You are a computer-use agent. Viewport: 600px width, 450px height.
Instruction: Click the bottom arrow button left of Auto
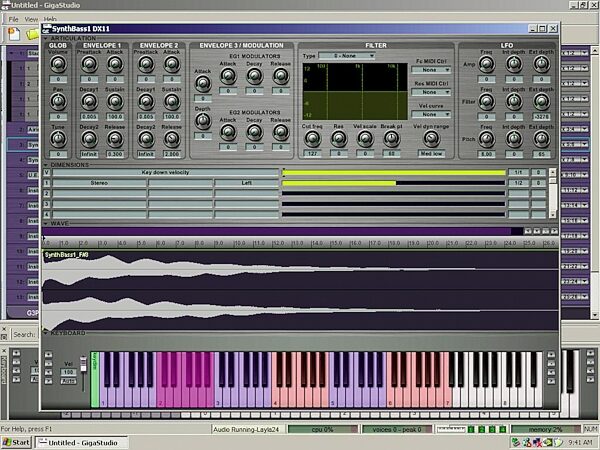point(48,381)
